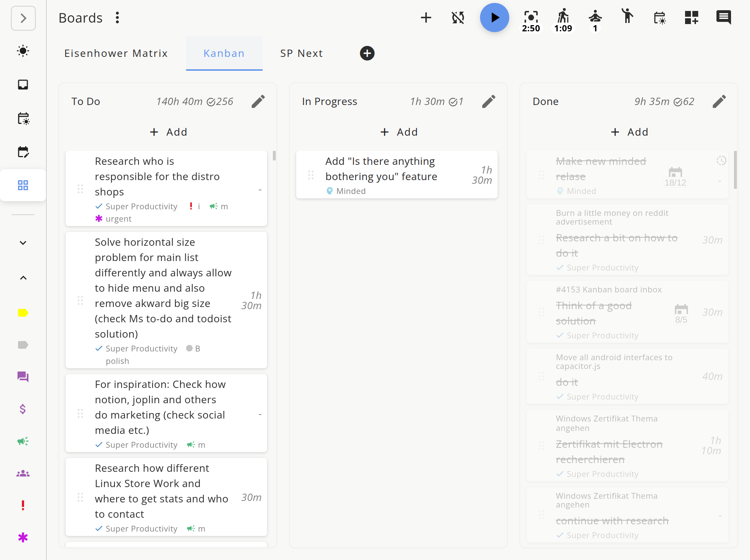Click the Done column scrollbar
750x560 pixels.
pyautogui.click(x=735, y=170)
